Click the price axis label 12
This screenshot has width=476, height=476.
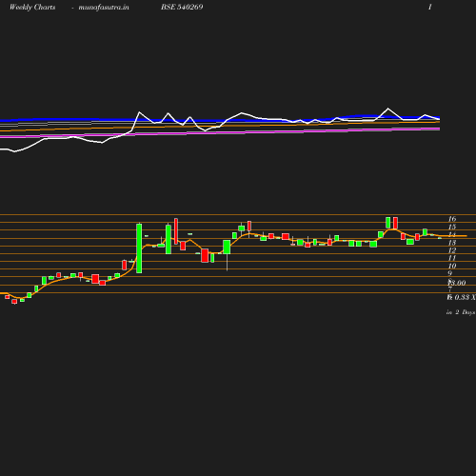pos(452,250)
